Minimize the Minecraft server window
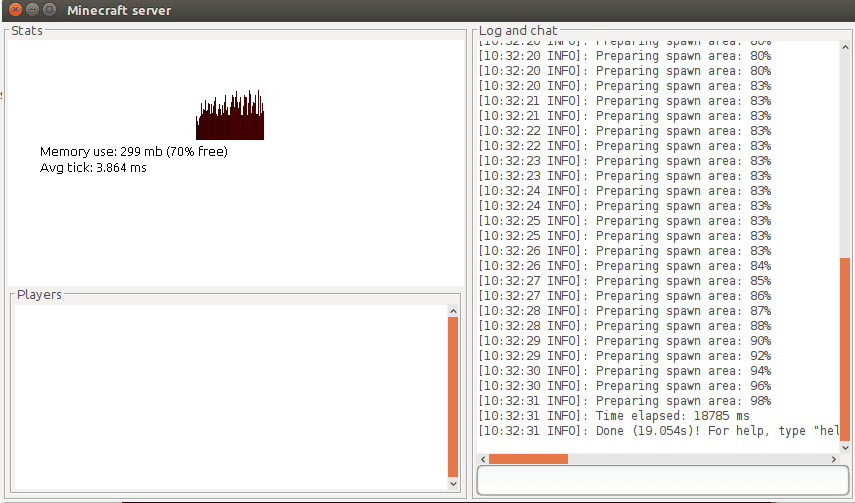Image resolution: width=855 pixels, height=503 pixels. pos(31,10)
